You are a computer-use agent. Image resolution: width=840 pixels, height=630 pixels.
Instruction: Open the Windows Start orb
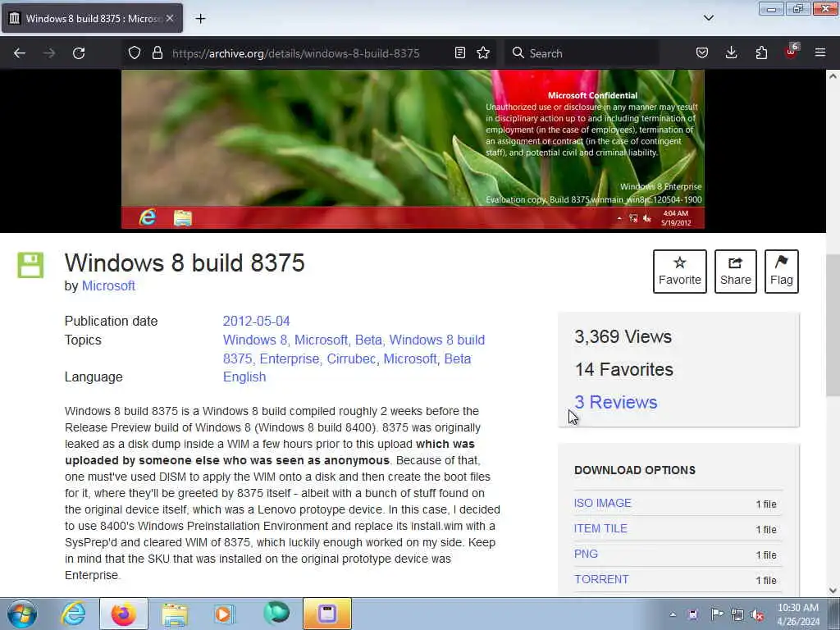click(x=22, y=614)
